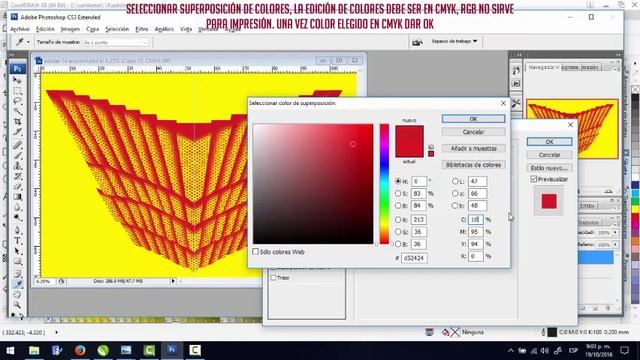Select the Rectangular Marquee tool
The image size is (640, 360).
point(17,91)
